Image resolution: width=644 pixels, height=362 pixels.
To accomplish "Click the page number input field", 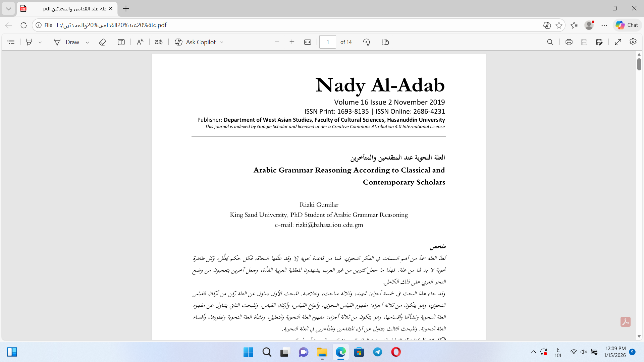I will [x=328, y=42].
